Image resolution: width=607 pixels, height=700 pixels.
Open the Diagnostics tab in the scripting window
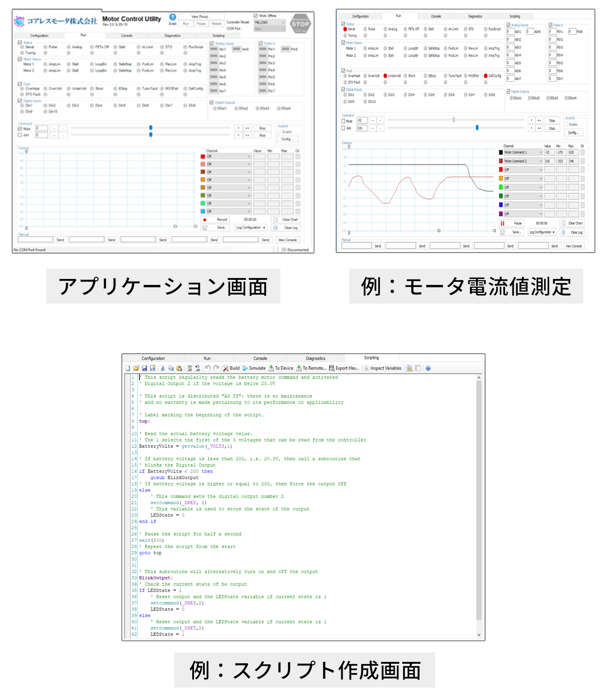[315, 358]
